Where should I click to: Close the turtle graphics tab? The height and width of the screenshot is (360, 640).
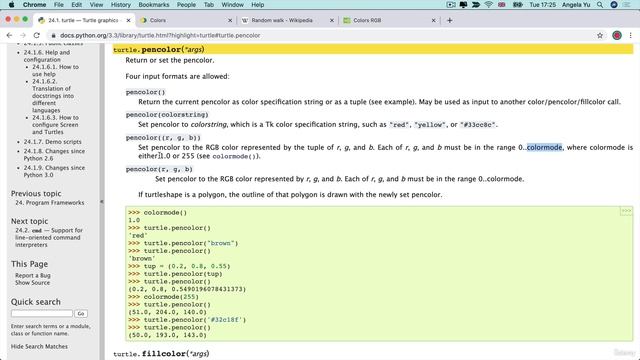129,20
